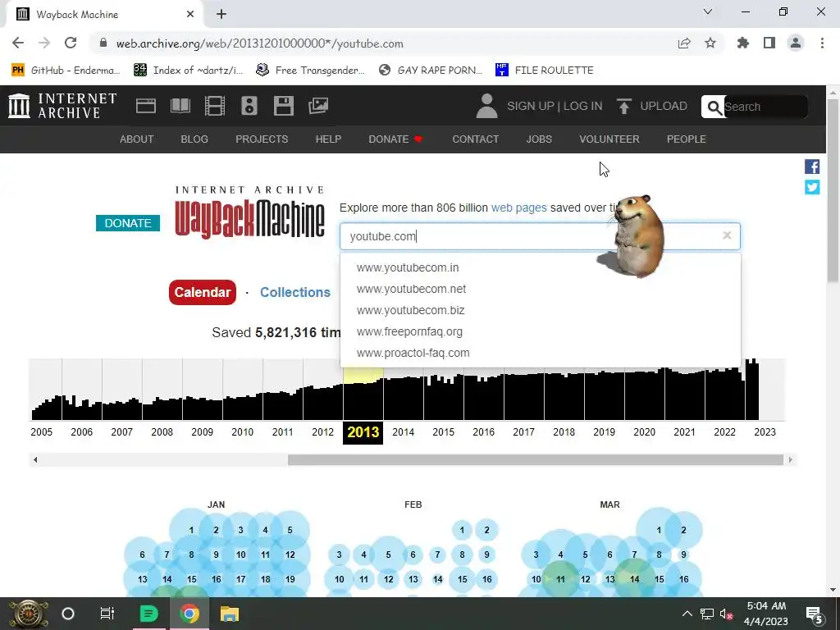Image resolution: width=840 pixels, height=630 pixels.
Task: Reload the page
Action: click(x=71, y=43)
